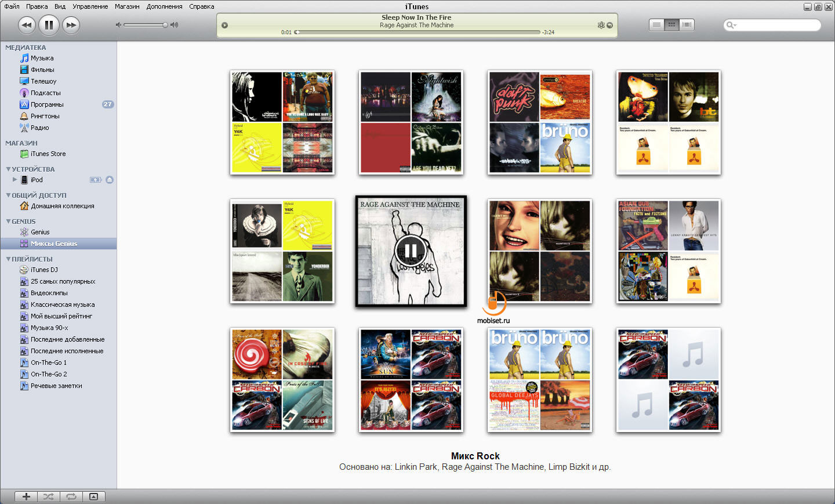The width and height of the screenshot is (835, 504).
Task: Open the Фильмы library
Action: 42,70
